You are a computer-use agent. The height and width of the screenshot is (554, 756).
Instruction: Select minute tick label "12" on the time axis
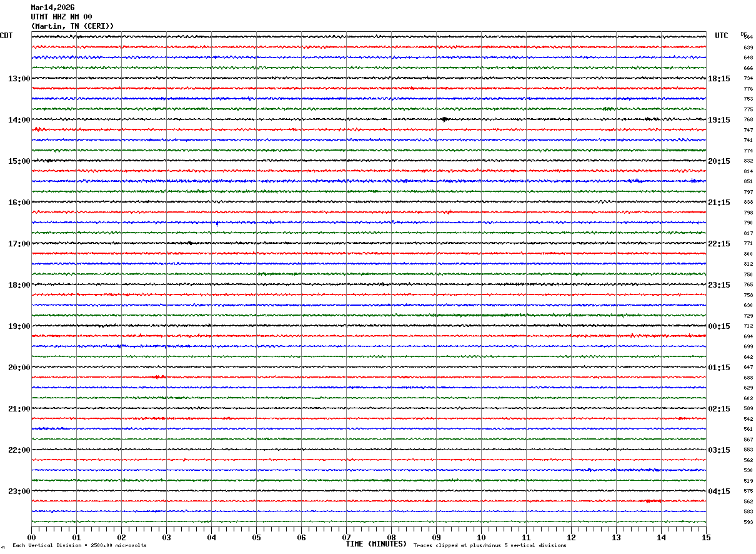point(571,538)
